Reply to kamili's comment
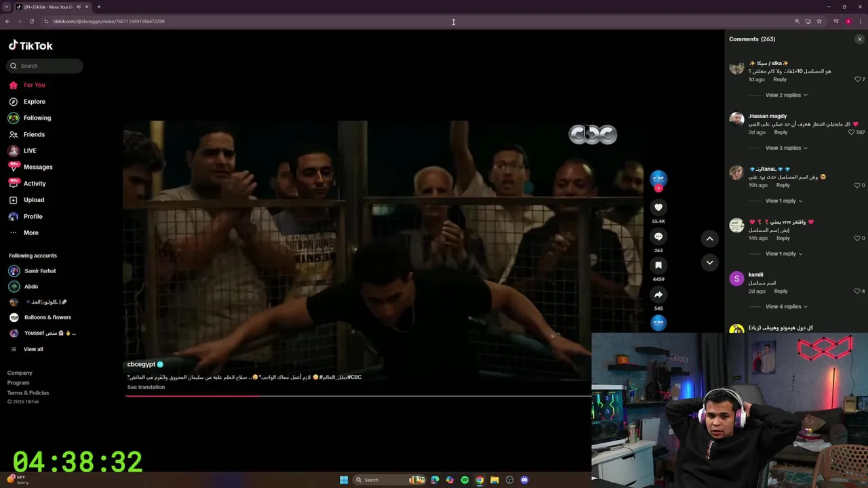 tap(781, 291)
